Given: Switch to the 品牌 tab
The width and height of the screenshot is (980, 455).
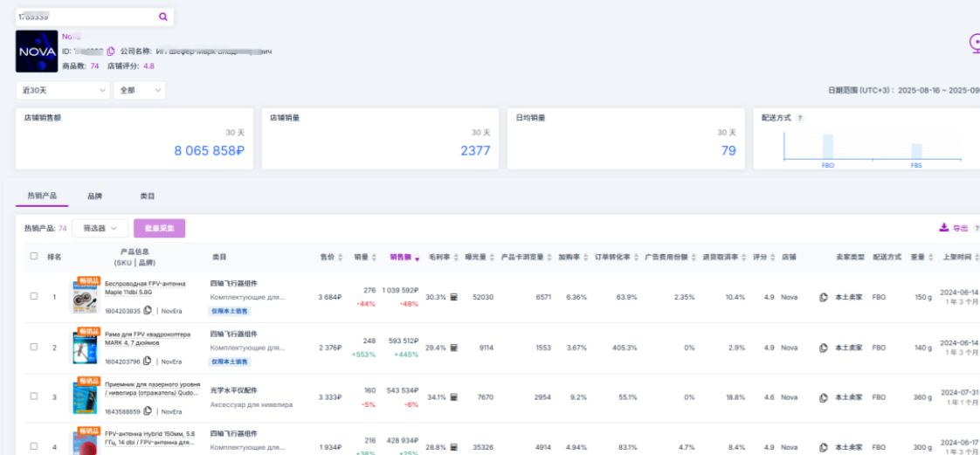Looking at the screenshot, I should [94, 196].
